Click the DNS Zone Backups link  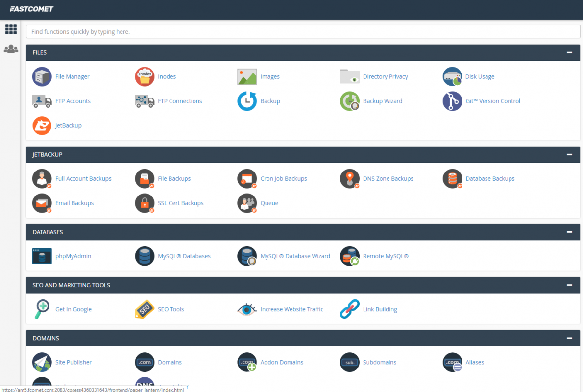(x=388, y=178)
